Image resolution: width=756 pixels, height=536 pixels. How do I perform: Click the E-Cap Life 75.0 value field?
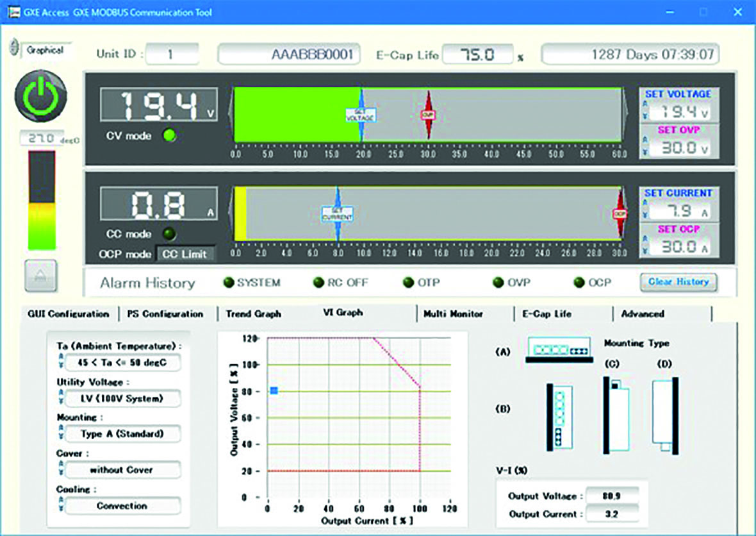click(x=478, y=54)
